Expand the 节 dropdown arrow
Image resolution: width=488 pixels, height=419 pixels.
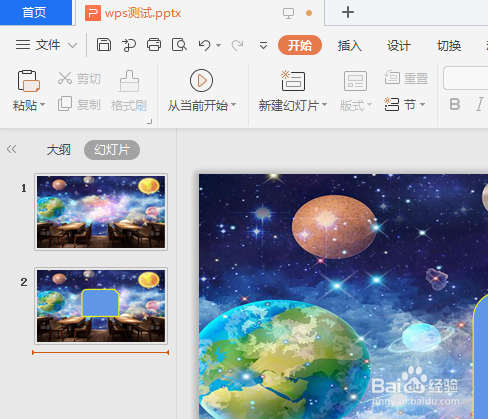coord(422,105)
